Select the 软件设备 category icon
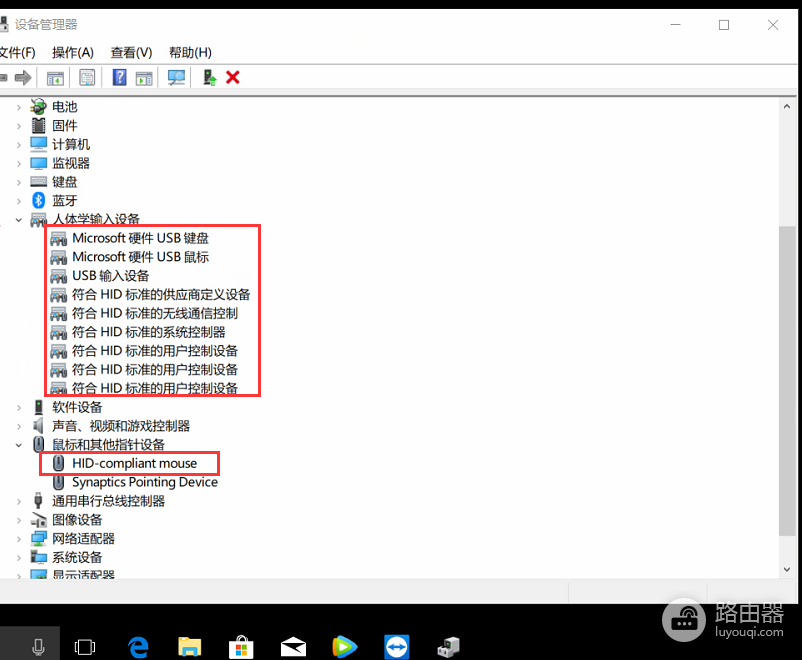Viewport: 802px width, 660px height. coord(38,407)
